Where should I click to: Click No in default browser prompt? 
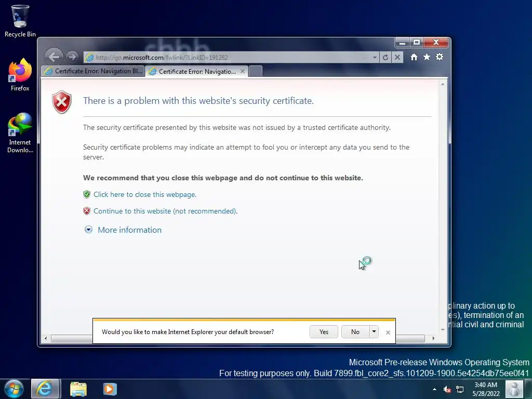pyautogui.click(x=355, y=332)
